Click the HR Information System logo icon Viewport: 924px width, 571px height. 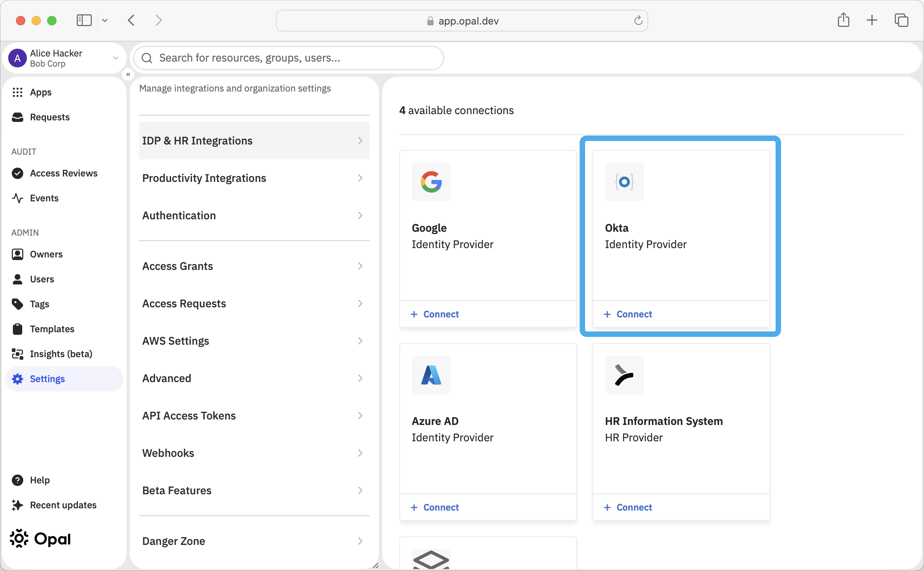point(624,375)
